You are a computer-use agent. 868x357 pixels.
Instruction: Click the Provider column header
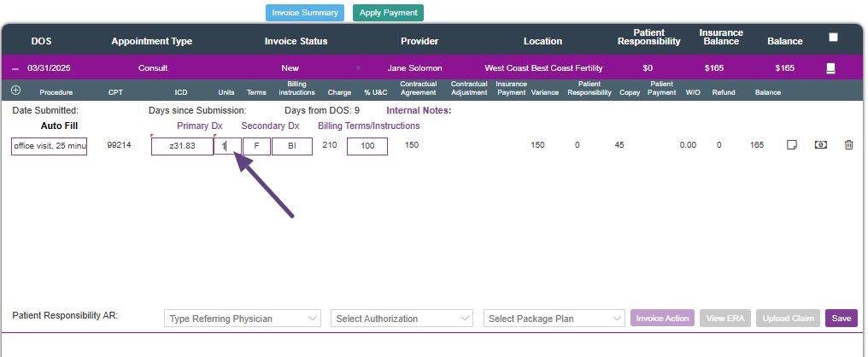tap(419, 41)
